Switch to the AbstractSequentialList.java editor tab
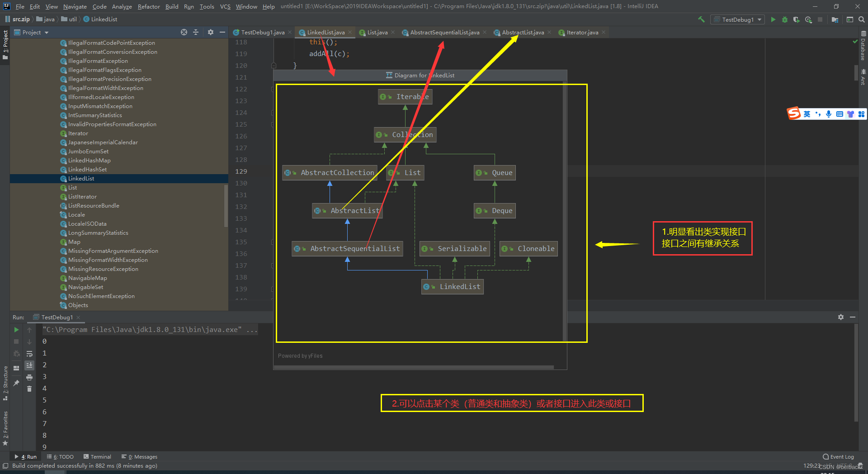The height and width of the screenshot is (474, 868). pyautogui.click(x=444, y=32)
